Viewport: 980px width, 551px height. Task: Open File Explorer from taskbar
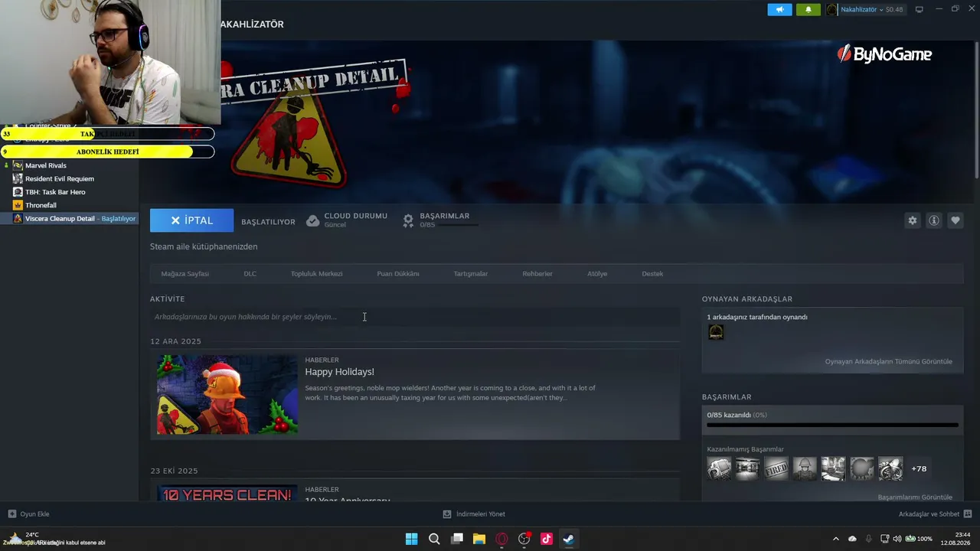(479, 539)
